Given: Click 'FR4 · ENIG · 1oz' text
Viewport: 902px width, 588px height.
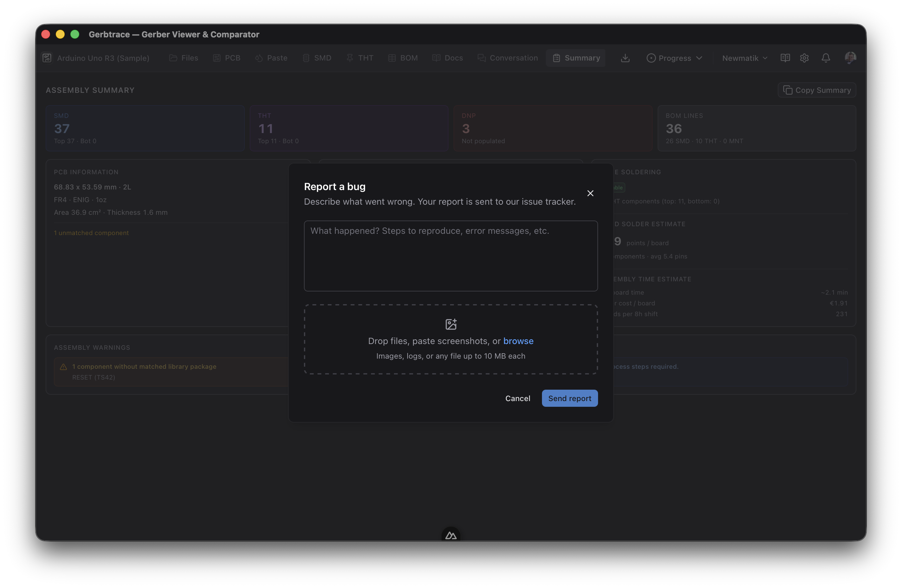Looking at the screenshot, I should point(80,200).
